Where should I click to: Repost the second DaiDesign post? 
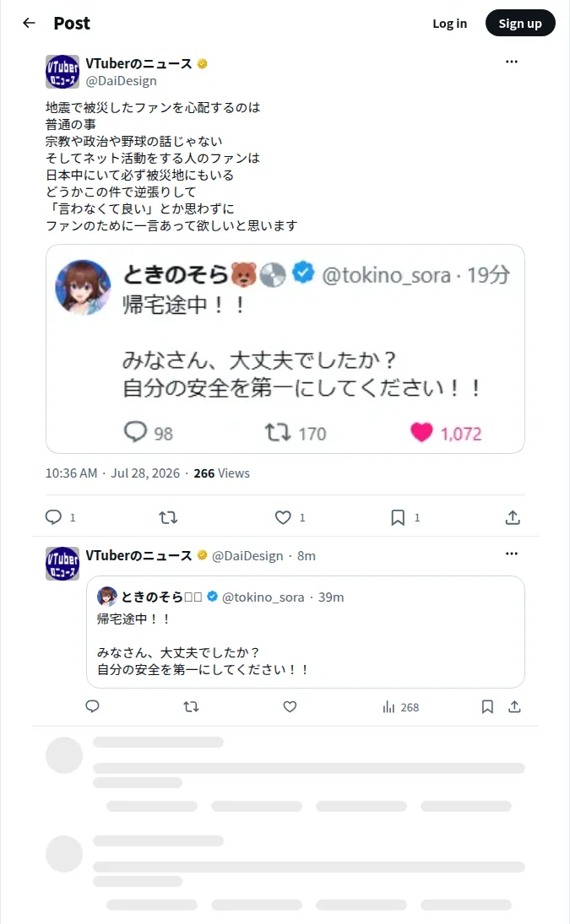(191, 706)
